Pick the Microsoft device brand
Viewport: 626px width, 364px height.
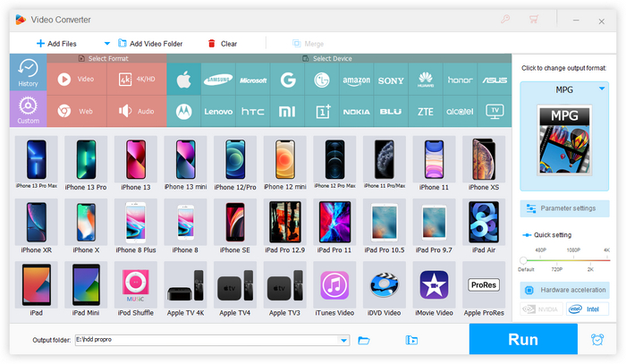coord(253,80)
